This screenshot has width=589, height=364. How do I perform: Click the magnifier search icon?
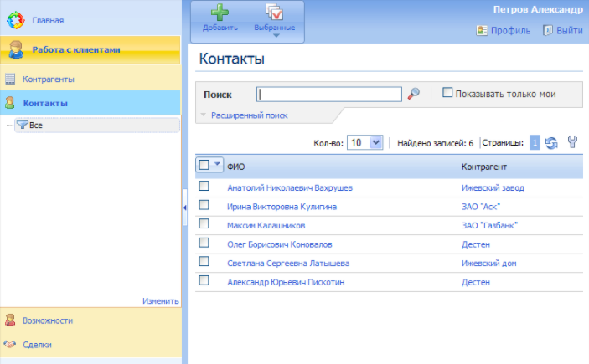[413, 95]
